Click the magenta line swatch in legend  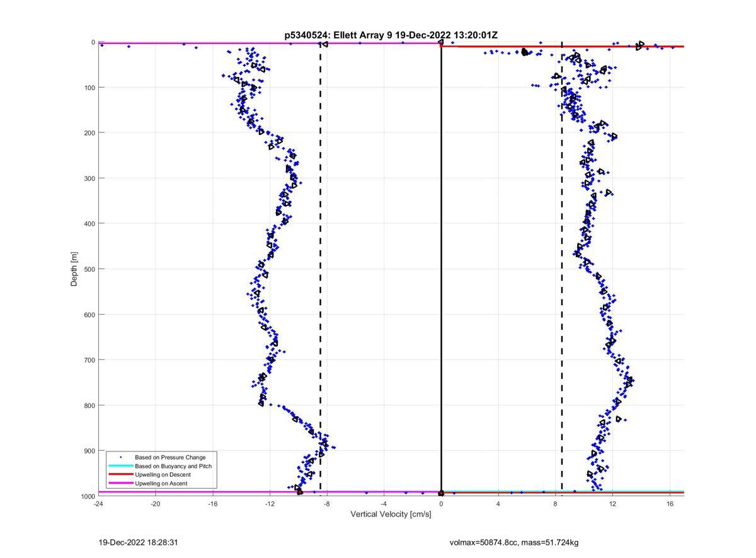click(120, 484)
